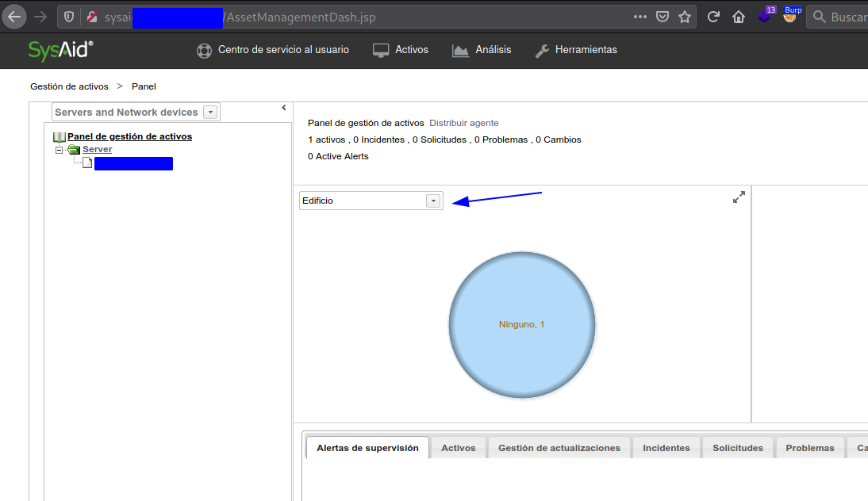The image size is (868, 501).
Task: Click the SysAid logo
Action: click(60, 50)
